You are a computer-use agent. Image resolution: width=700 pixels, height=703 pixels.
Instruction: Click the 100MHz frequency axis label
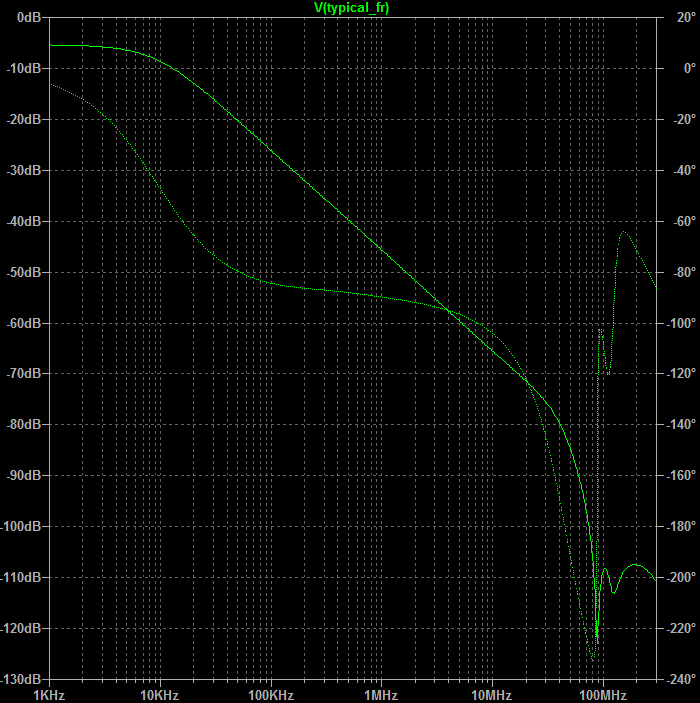tap(603, 695)
